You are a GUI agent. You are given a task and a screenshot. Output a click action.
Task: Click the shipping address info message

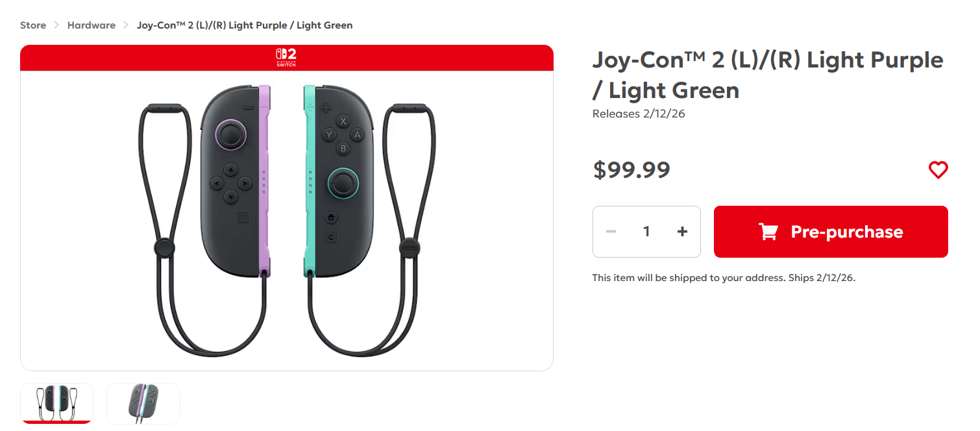pyautogui.click(x=724, y=278)
